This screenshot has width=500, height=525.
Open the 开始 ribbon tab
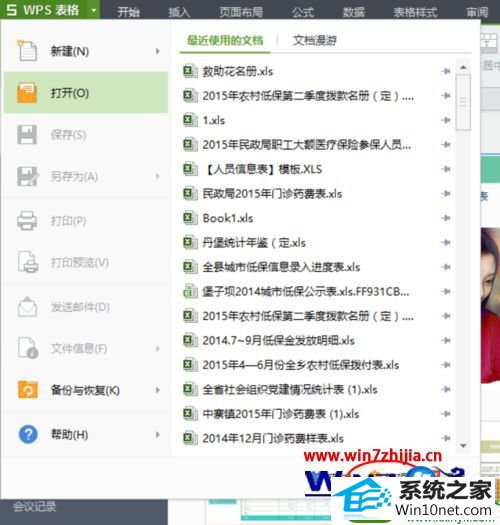click(x=128, y=12)
